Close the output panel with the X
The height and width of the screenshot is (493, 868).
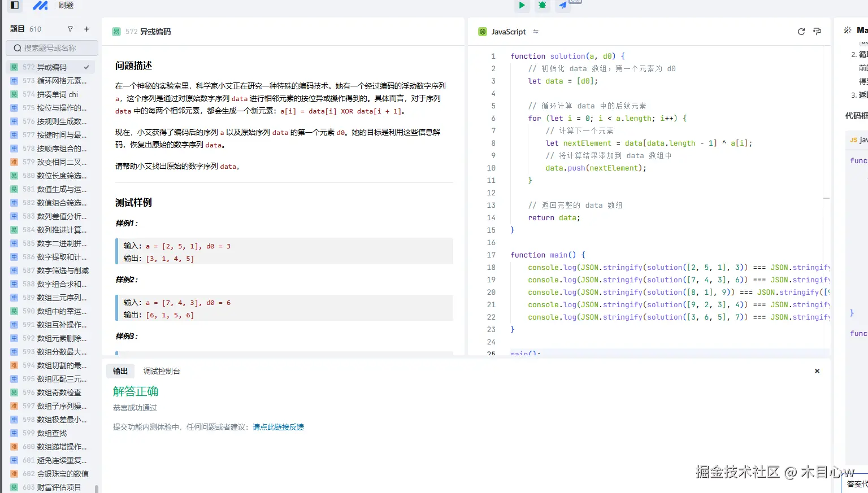point(817,371)
